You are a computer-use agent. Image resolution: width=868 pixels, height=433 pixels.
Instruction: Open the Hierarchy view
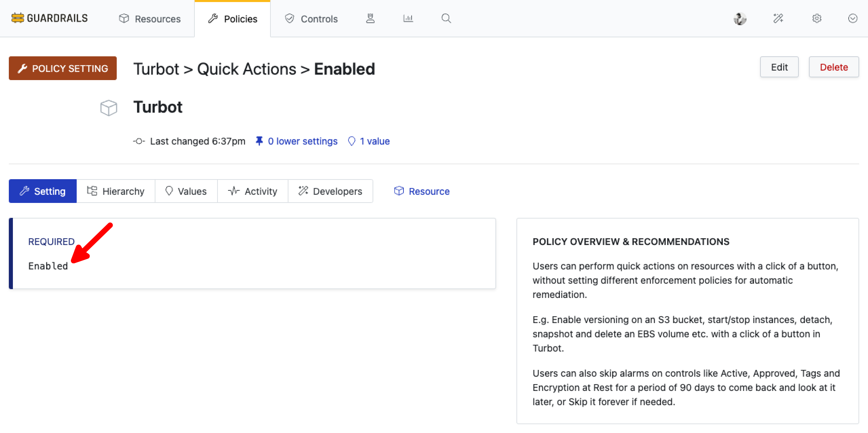(x=116, y=191)
